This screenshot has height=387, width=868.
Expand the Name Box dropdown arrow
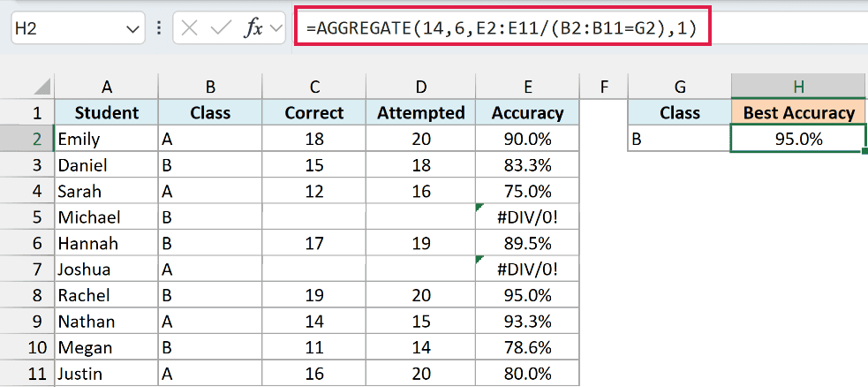pos(132,29)
